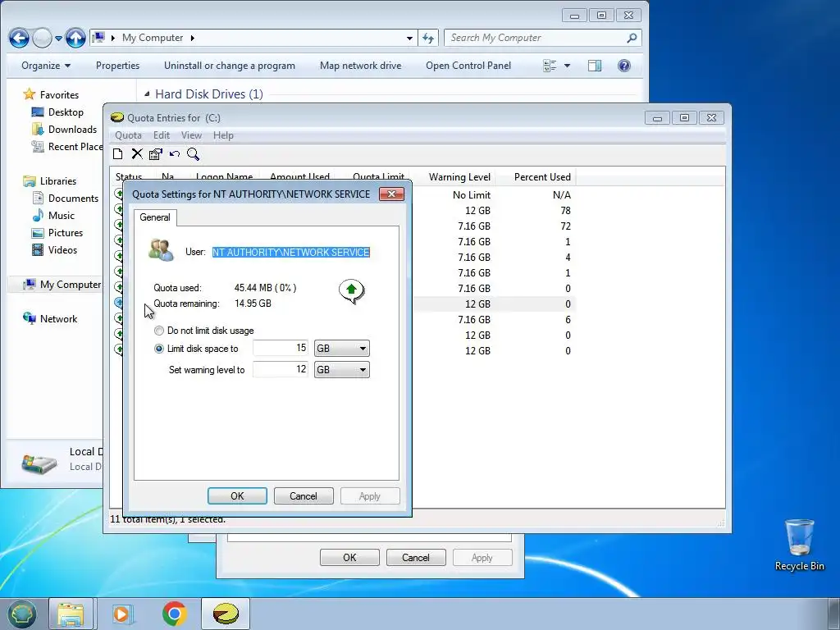Viewport: 840px width, 630px height.
Task: Click OK in the background properties dialog
Action: tap(349, 558)
